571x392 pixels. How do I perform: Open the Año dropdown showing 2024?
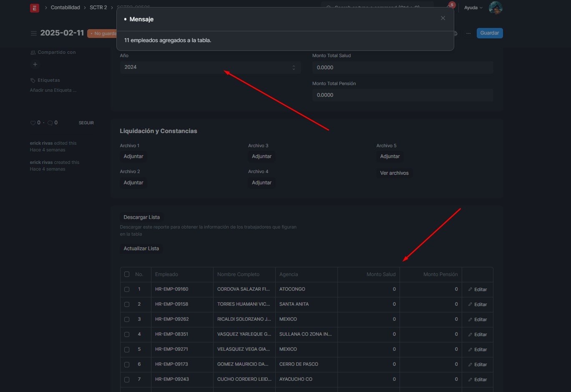[210, 68]
